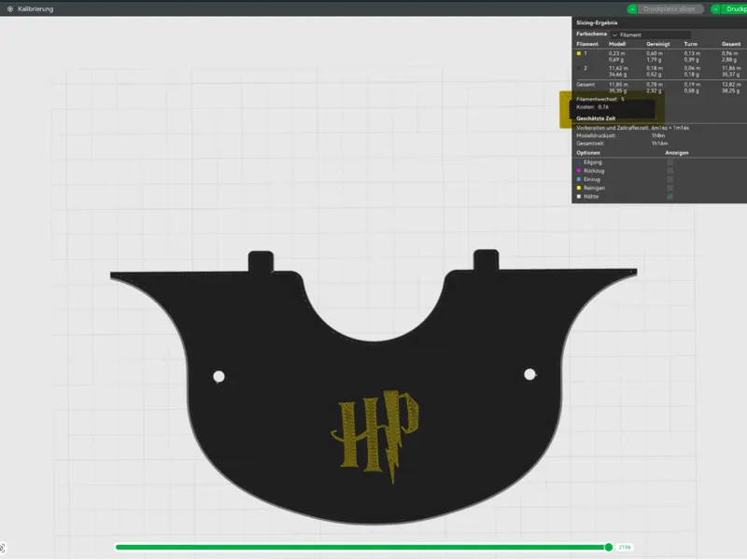
Task: Click the cyan Einzug color marker
Action: tap(579, 179)
